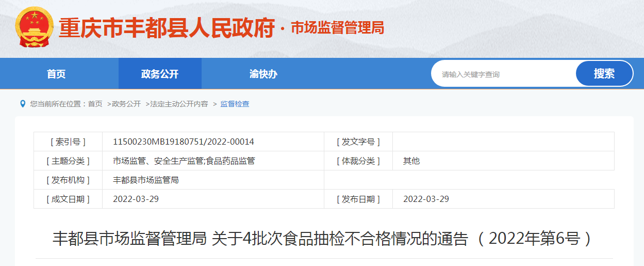This screenshot has width=644, height=266.
Task: Click the 搜索 search button
Action: pos(604,73)
